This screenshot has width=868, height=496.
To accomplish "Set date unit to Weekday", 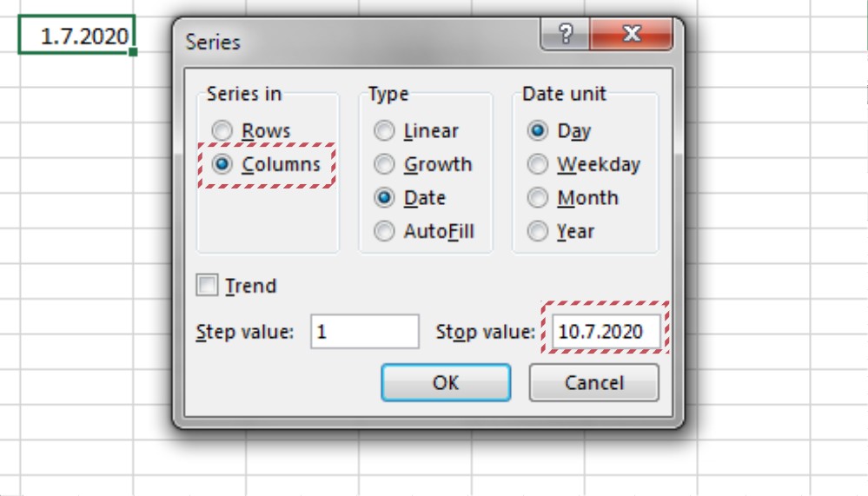I will click(x=539, y=165).
